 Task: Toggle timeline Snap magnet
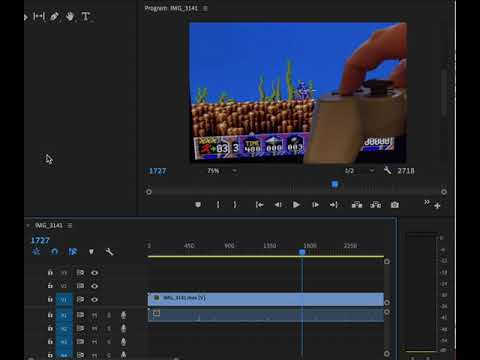tap(55, 252)
